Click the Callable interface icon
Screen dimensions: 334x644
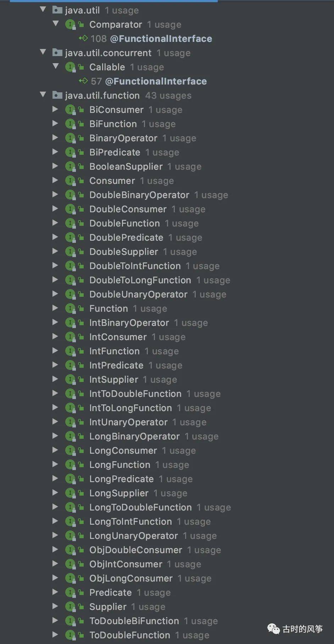click(71, 67)
